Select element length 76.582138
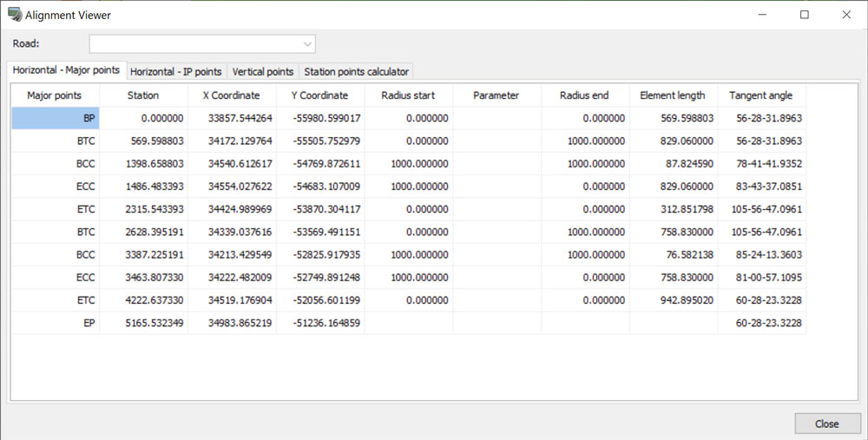The width and height of the screenshot is (868, 440). 674,254
